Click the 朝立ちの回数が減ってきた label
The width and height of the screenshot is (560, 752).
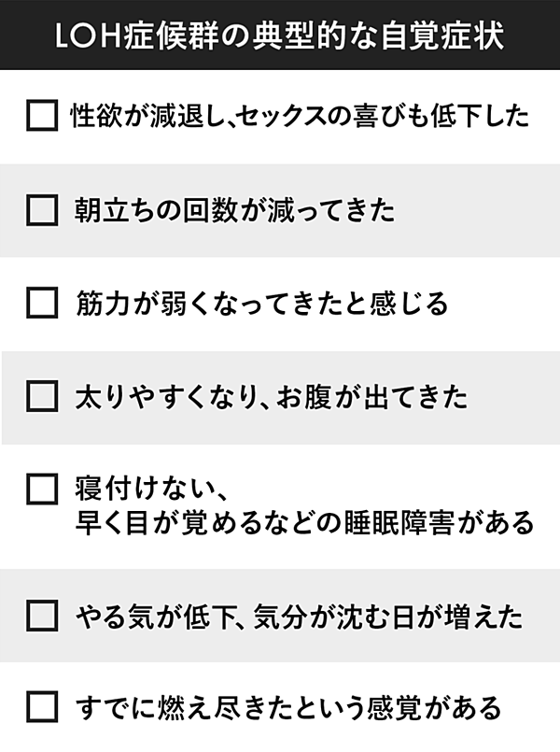click(x=234, y=210)
